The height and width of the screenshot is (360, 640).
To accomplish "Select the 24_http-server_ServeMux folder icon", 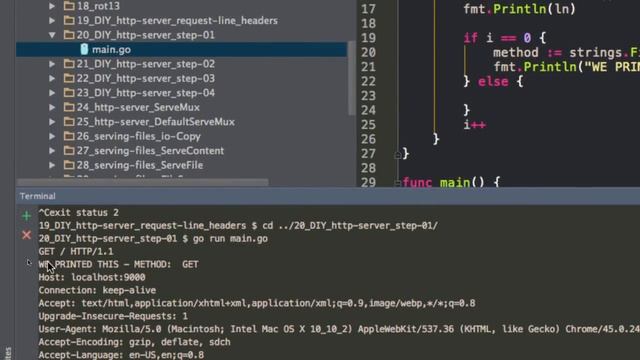I will (69, 107).
